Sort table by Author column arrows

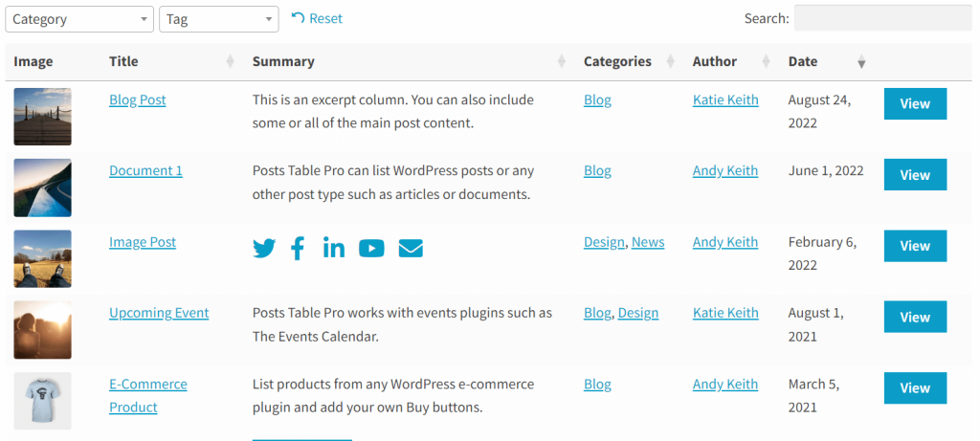[767, 61]
